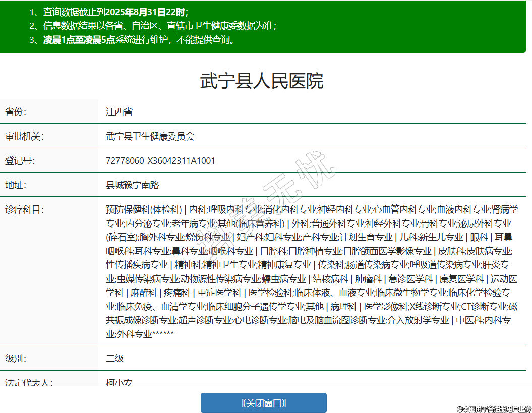This screenshot has width=532, height=413.
Task: Click the 诊疗科目 row label
Action: (24, 210)
